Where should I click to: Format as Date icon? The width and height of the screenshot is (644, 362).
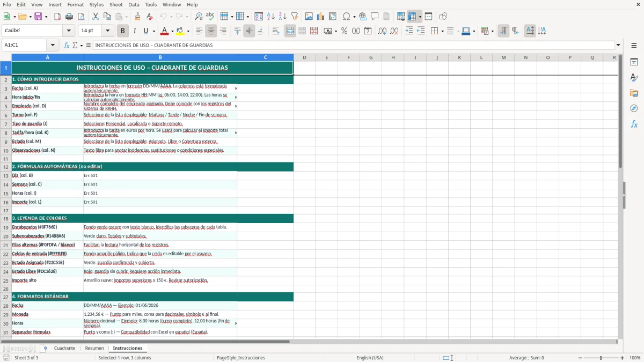pos(368,31)
